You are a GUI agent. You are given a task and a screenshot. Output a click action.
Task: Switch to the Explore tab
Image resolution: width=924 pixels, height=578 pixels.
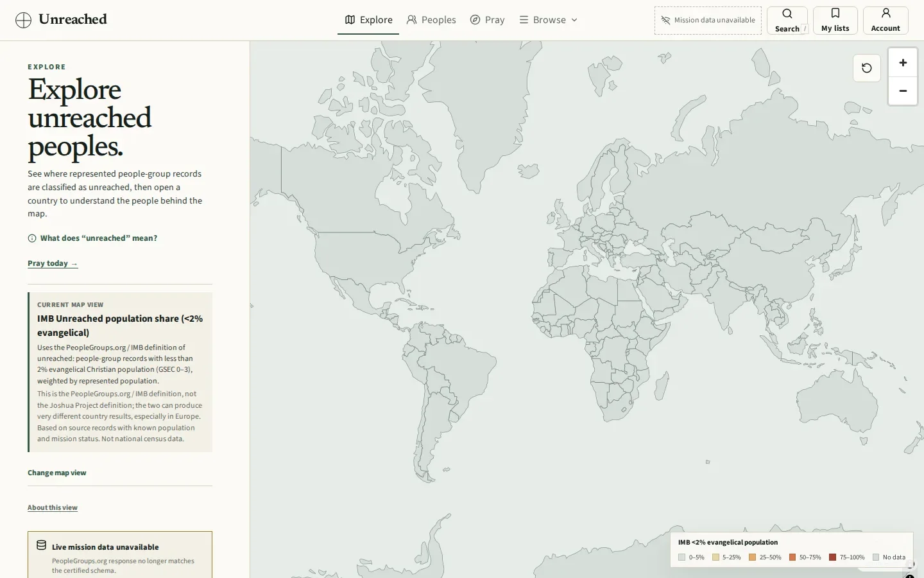[368, 20]
